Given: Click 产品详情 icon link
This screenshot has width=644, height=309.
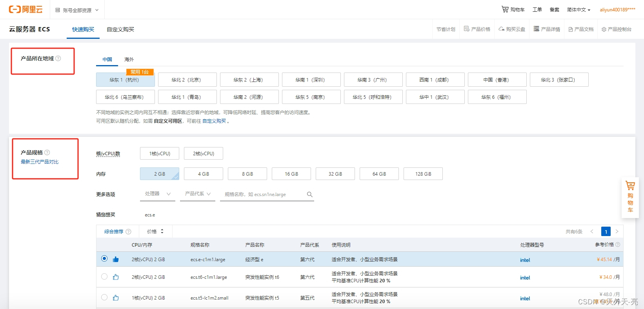Looking at the screenshot, I should tap(547, 29).
